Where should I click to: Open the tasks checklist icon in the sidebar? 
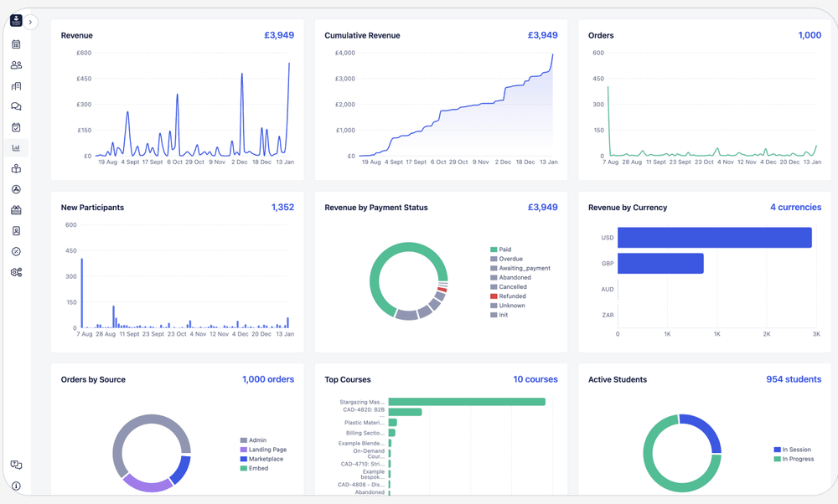pyautogui.click(x=15, y=126)
